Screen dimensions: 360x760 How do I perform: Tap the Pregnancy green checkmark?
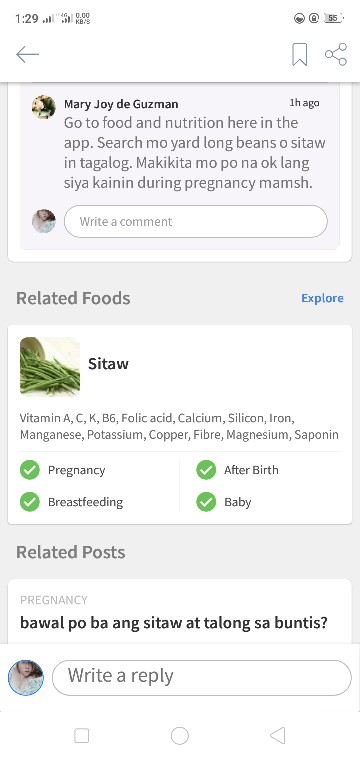pyautogui.click(x=30, y=470)
